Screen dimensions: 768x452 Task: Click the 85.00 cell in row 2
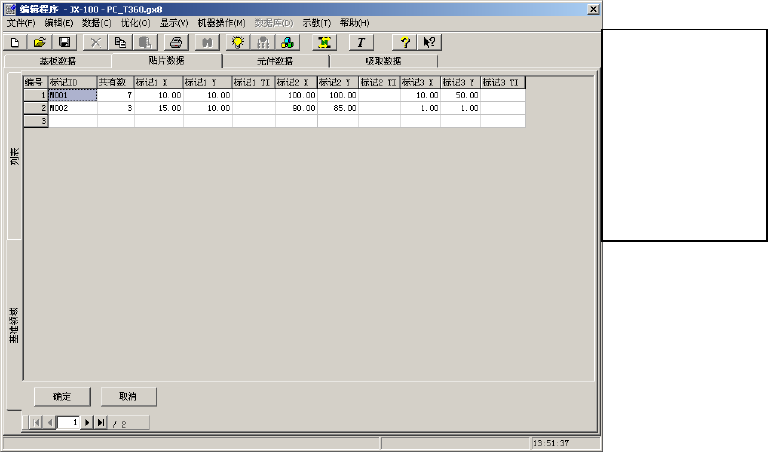pos(338,108)
